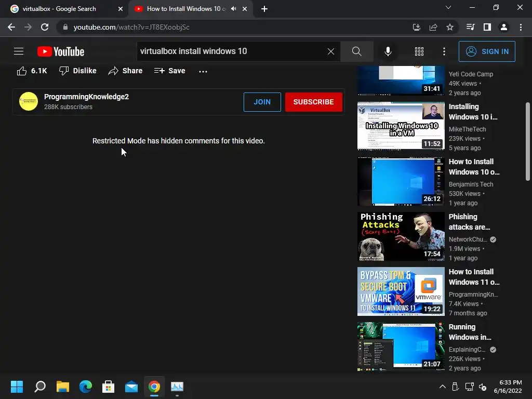Share this page from address bar

[433, 27]
